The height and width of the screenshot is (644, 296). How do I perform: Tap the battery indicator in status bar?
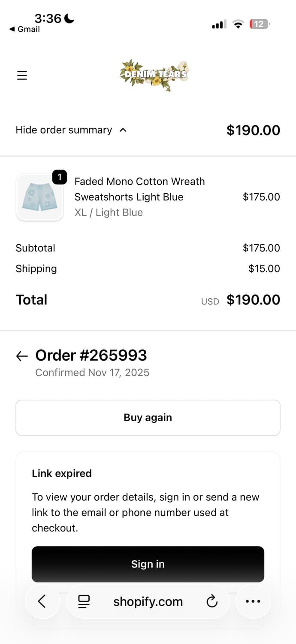[x=259, y=24]
